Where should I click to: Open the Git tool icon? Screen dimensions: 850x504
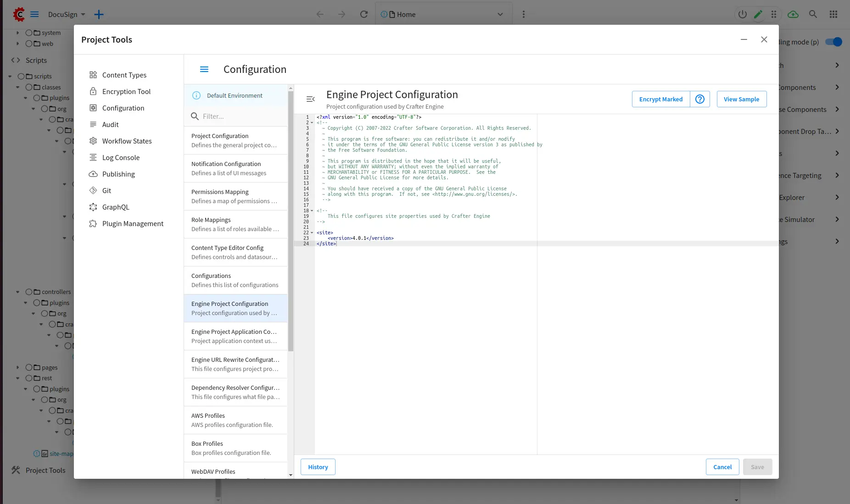tap(93, 191)
